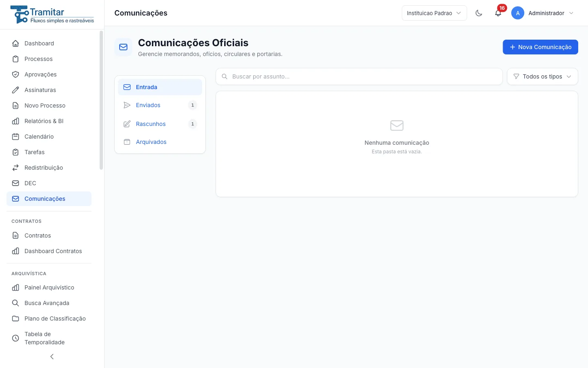
Task: Open Aprovações menu item
Action: pos(49,74)
